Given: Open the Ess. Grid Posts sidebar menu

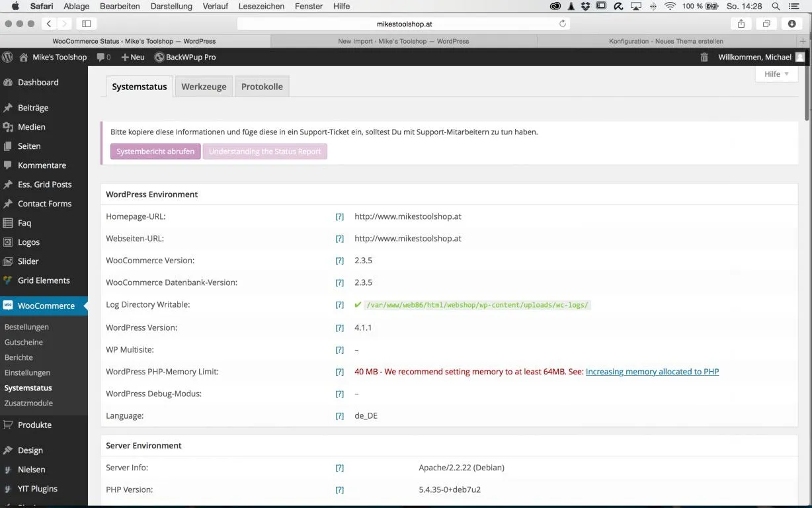Looking at the screenshot, I should [44, 184].
